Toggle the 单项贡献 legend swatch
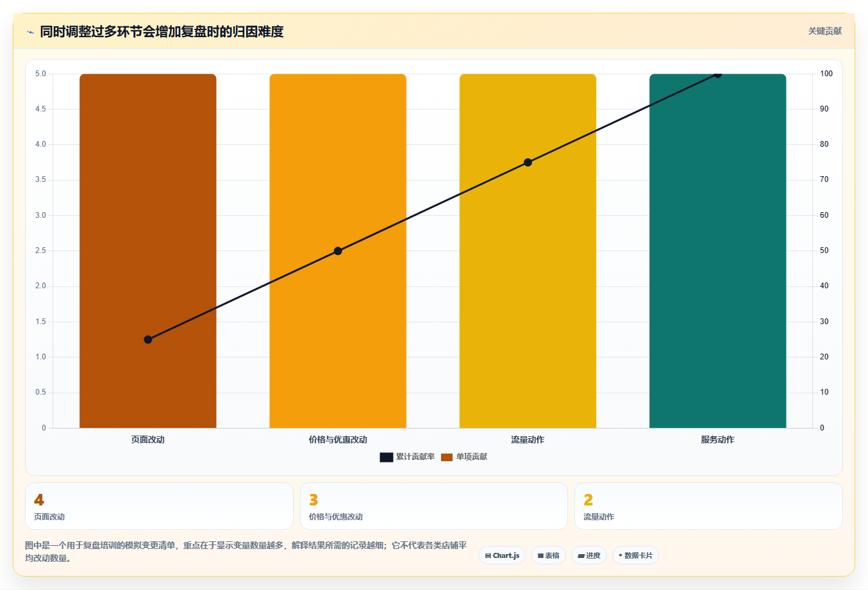The width and height of the screenshot is (868, 590). pyautogui.click(x=447, y=457)
